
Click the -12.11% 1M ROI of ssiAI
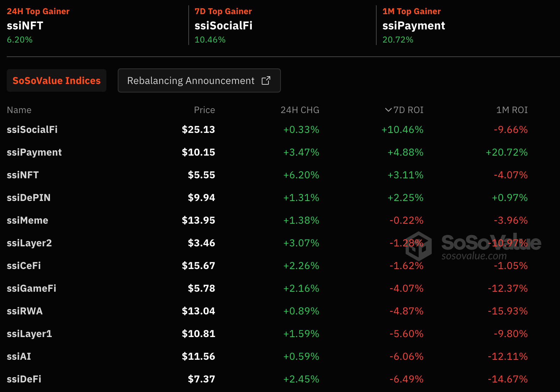point(508,356)
